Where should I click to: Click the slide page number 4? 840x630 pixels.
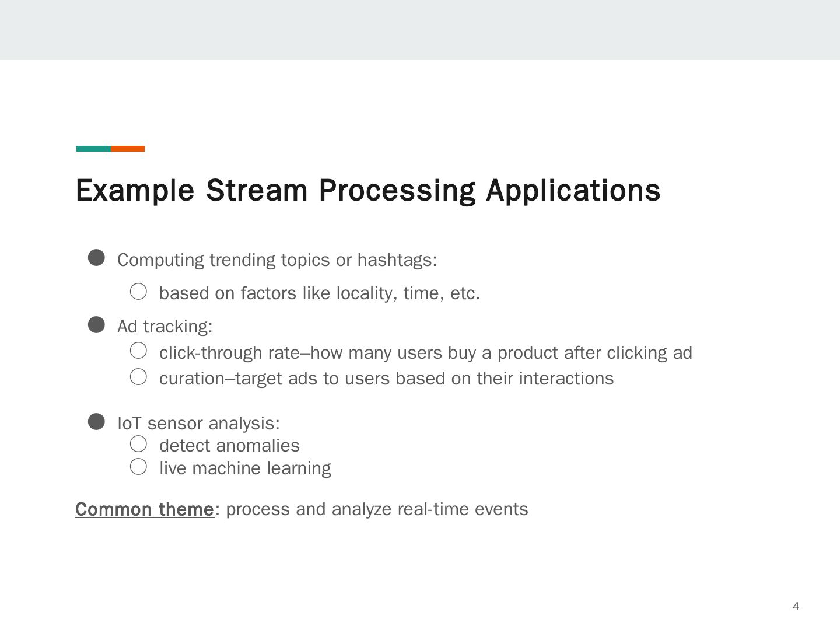point(796,607)
